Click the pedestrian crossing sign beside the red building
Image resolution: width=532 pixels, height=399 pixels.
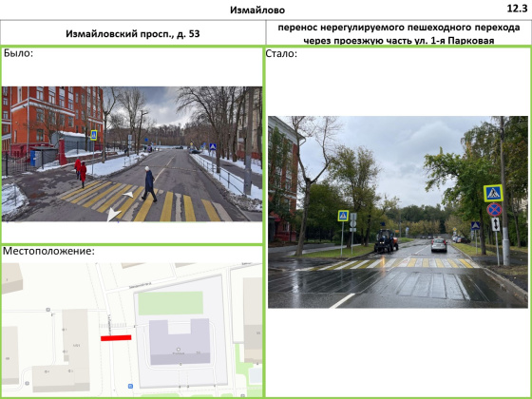point(343,216)
